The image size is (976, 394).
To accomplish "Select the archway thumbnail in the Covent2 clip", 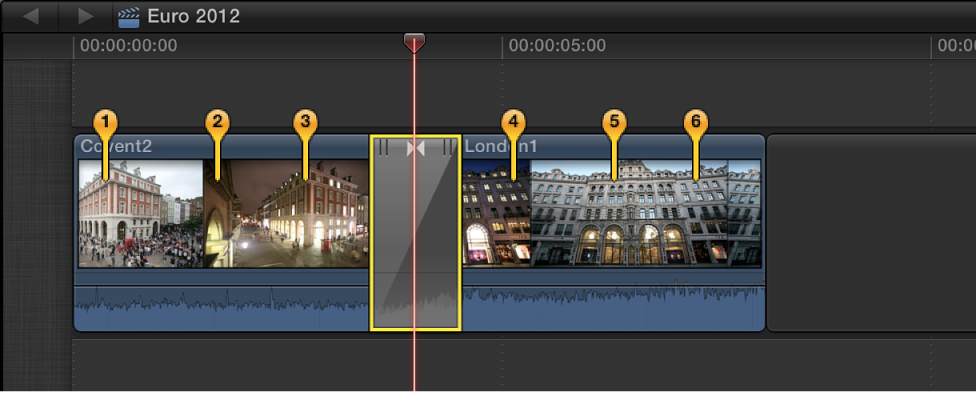I will 218,213.
